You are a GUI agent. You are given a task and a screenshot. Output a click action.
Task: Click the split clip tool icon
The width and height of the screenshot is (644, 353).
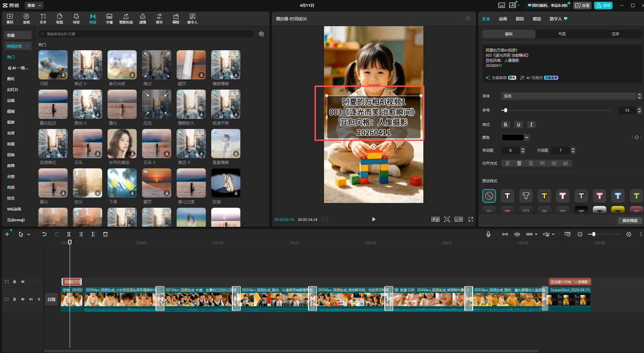click(x=69, y=234)
